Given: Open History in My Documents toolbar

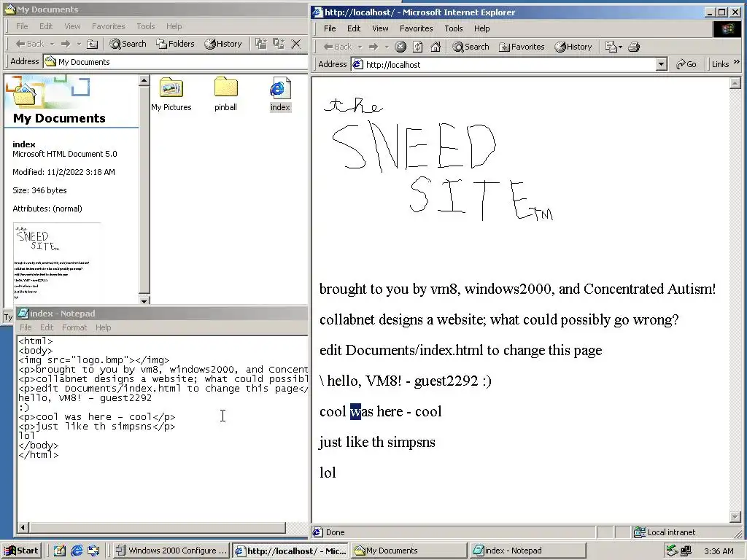Looking at the screenshot, I should click(223, 44).
